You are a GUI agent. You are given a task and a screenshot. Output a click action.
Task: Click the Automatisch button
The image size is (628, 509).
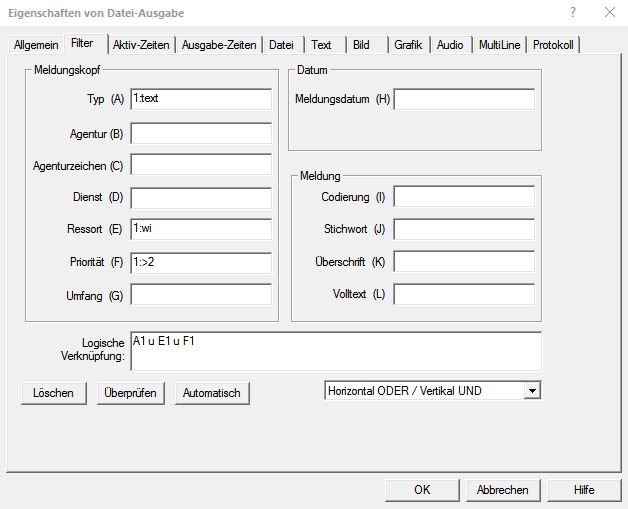(211, 393)
